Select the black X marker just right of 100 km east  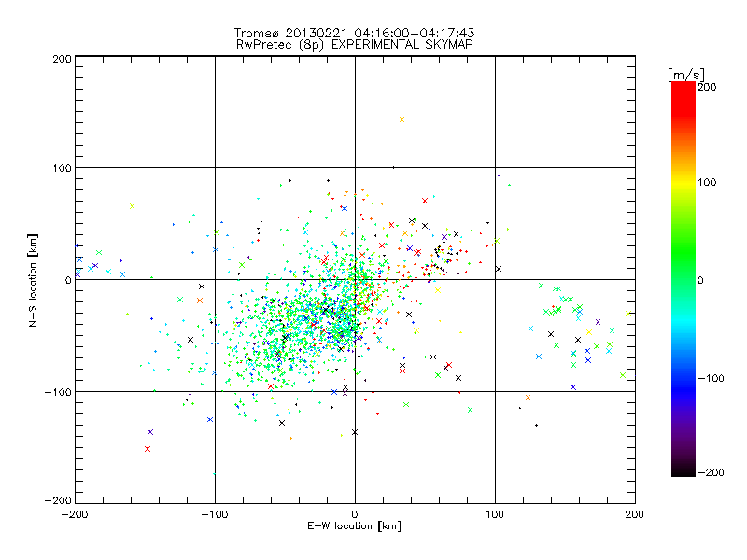coord(499,269)
